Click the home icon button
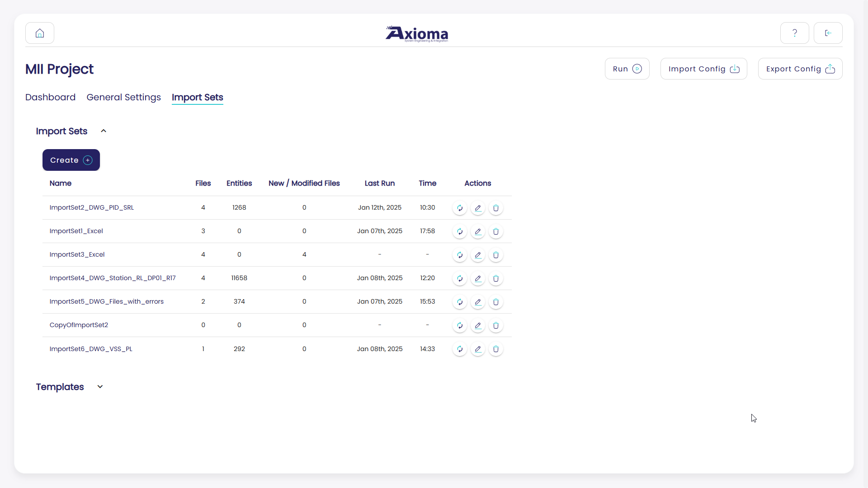 point(40,33)
